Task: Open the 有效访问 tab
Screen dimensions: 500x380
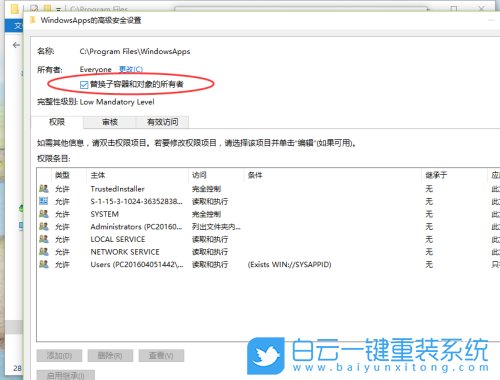Action: 162,122
